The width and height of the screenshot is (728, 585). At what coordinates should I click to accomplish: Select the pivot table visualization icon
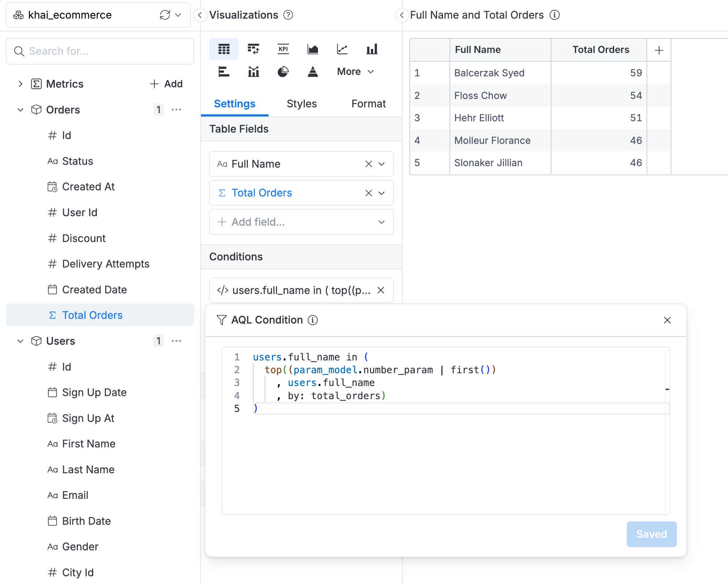point(253,49)
